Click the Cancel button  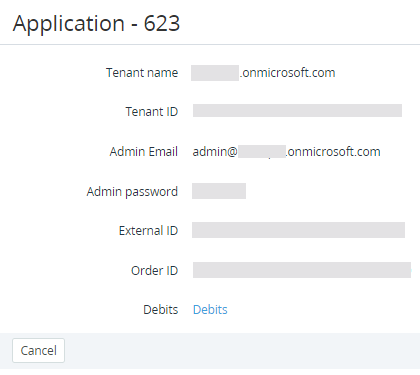coord(38,350)
